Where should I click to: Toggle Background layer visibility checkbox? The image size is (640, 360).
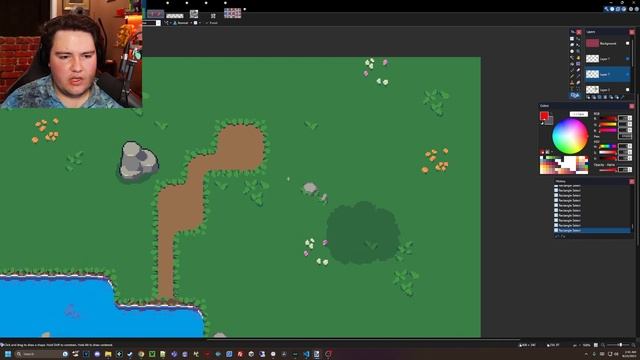point(627,43)
